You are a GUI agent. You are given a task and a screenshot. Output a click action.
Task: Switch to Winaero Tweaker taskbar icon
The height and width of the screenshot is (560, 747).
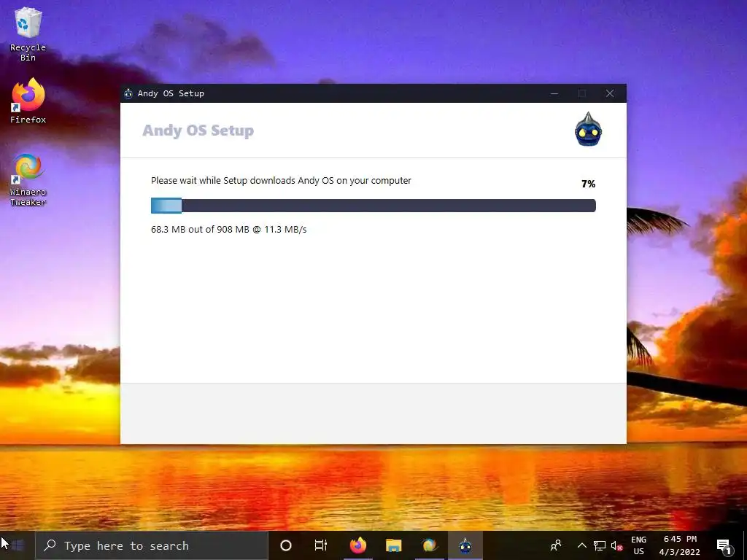point(429,545)
